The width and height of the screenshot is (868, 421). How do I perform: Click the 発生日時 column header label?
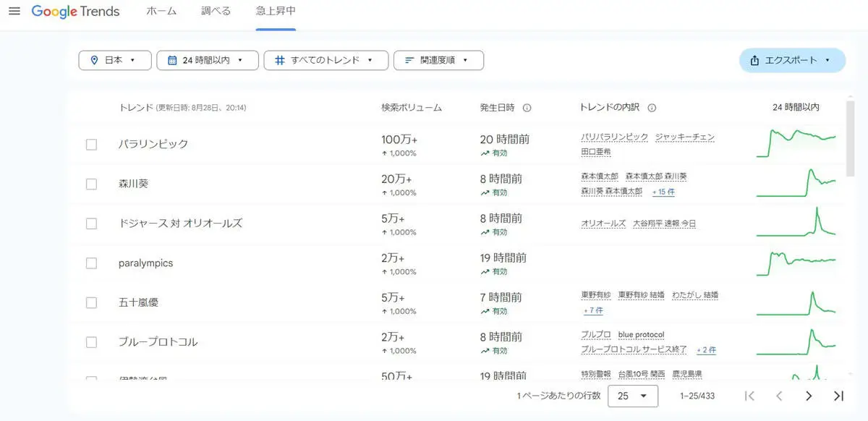pos(497,108)
